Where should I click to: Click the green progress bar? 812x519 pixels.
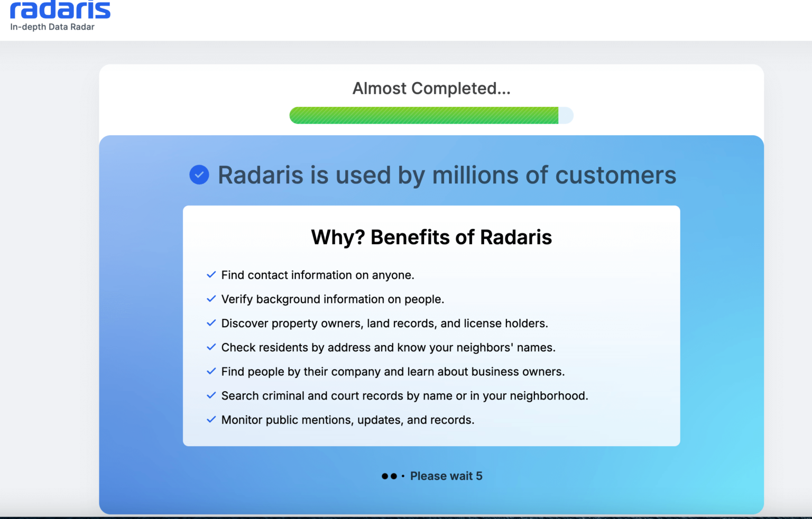pos(423,115)
